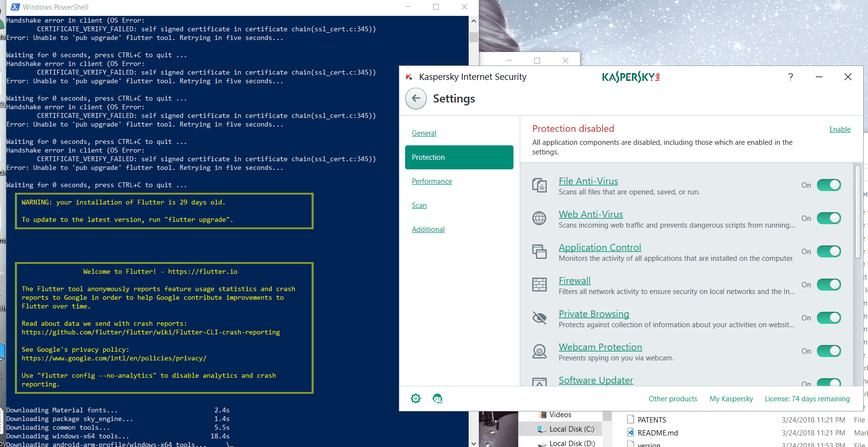The image size is (868, 447).
Task: Toggle Firewall switch
Action: tap(829, 285)
